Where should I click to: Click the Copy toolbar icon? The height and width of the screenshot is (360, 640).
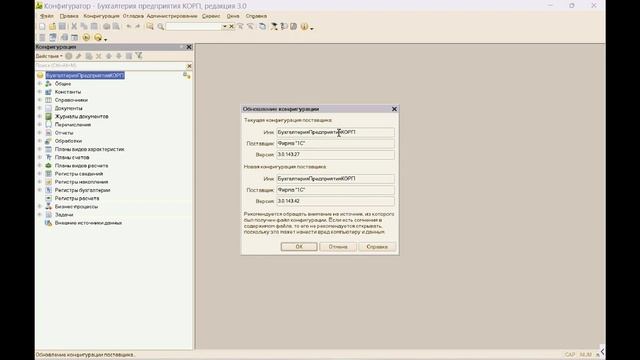84,27
